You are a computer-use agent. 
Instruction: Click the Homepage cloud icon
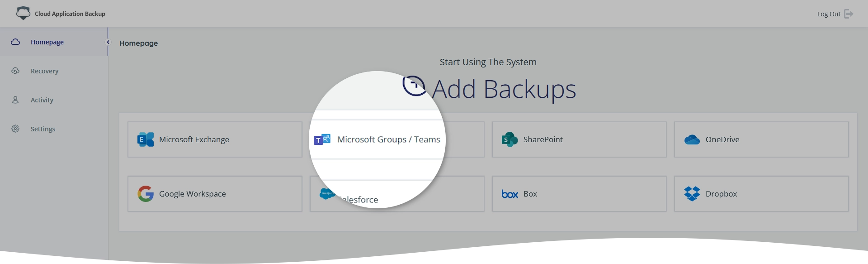15,42
